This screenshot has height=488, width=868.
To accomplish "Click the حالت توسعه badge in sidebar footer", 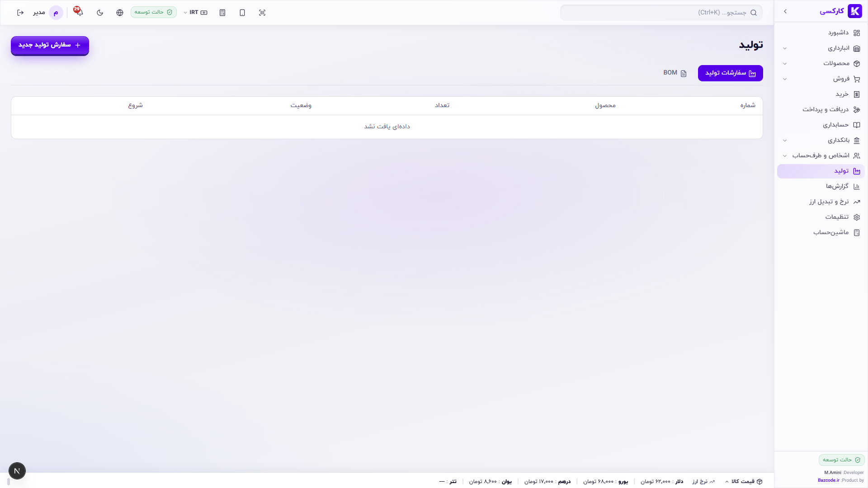I will (841, 460).
